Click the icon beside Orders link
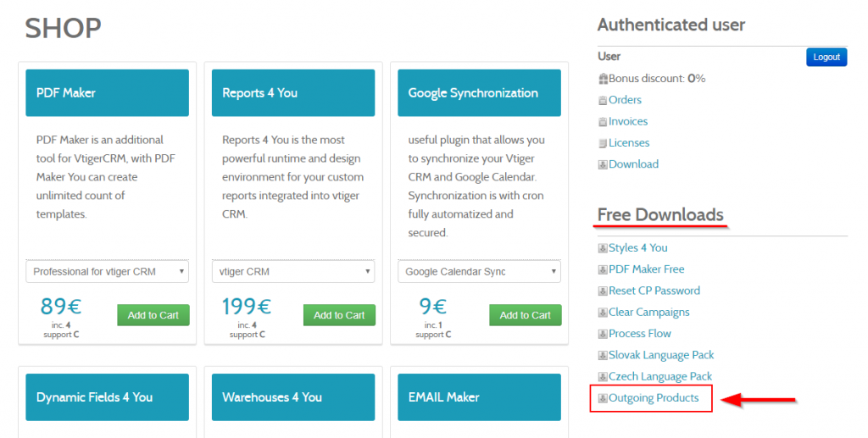 pyautogui.click(x=603, y=101)
